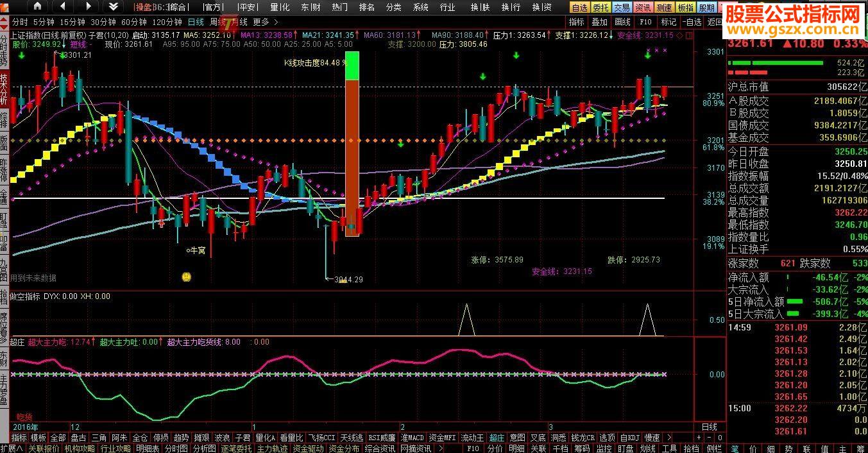
Task: Click 叠加 overlay in chart toolbar
Action: pos(600,22)
